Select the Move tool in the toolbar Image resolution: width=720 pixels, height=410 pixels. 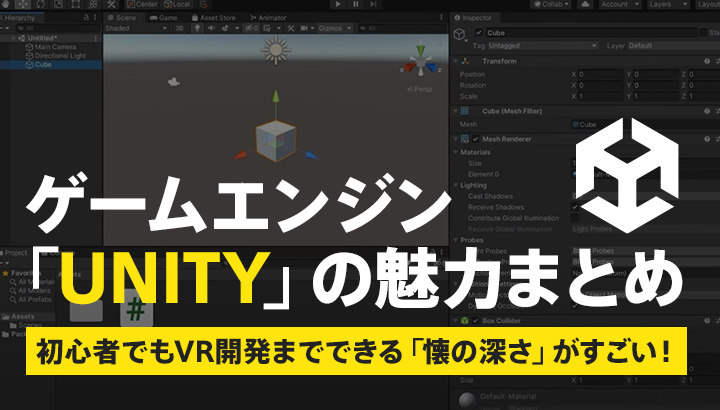23,4
